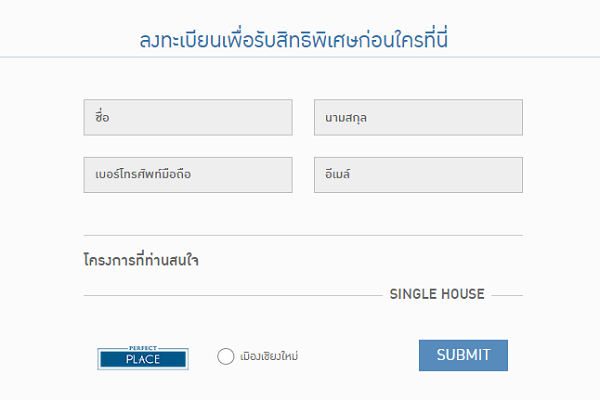Select the เบอร์โทรศัพท์มือถือ phone field
600x400 pixels.
tap(188, 175)
